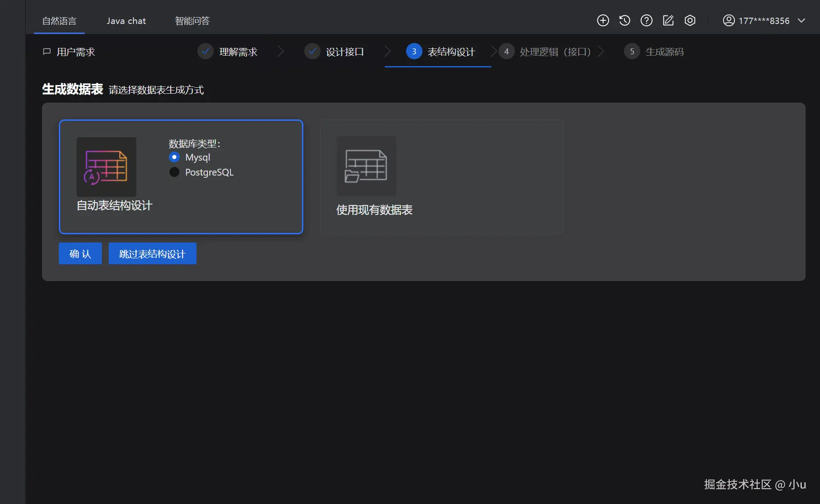Viewport: 820px width, 504px height.
Task: Open the 处理逻辑（接口）step
Action: [x=556, y=52]
